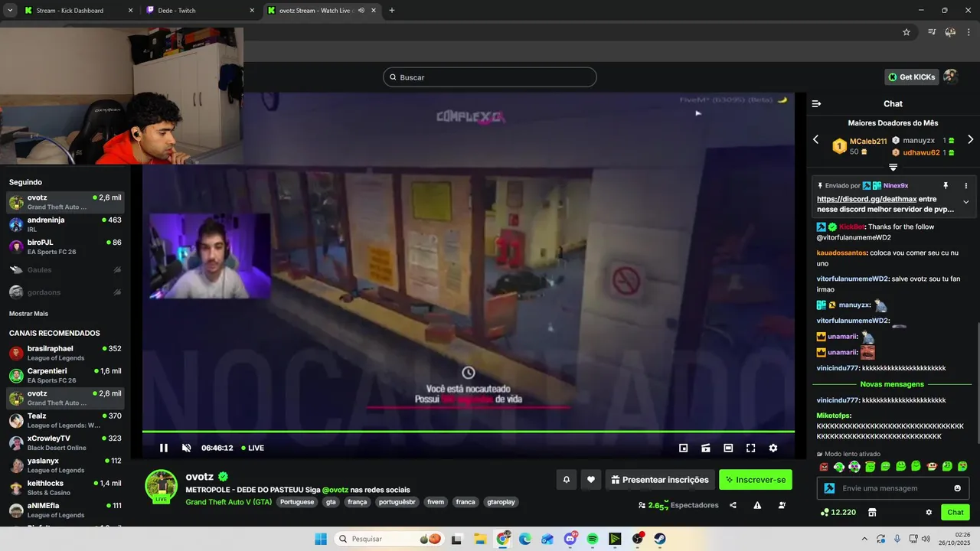Click the green Inscrever-se button

pyautogui.click(x=756, y=480)
